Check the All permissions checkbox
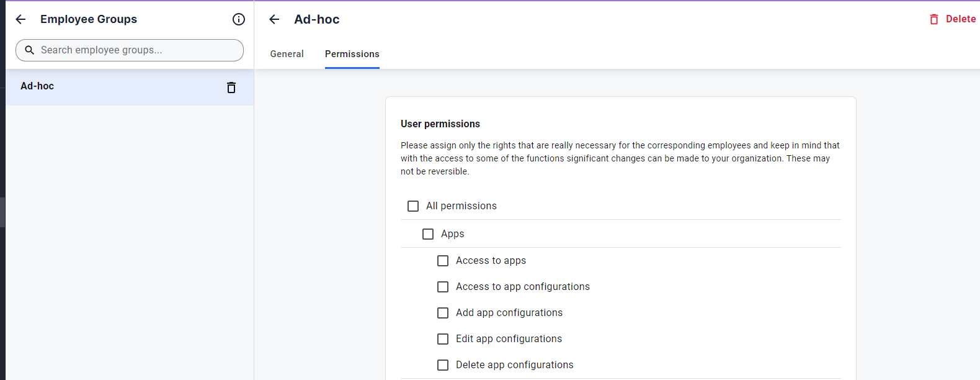Screen dimensions: 980x380 click(x=413, y=206)
